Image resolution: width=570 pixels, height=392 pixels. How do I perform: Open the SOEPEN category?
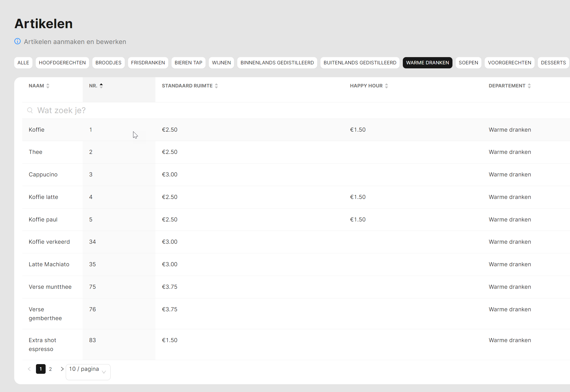[468, 63]
